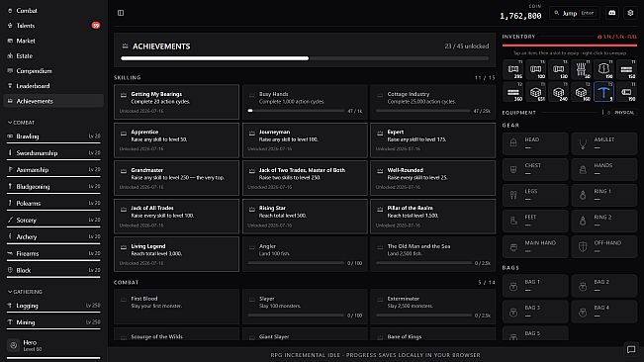The image size is (644, 362).
Task: Click the Bag 1 slot
Action: 535,286
